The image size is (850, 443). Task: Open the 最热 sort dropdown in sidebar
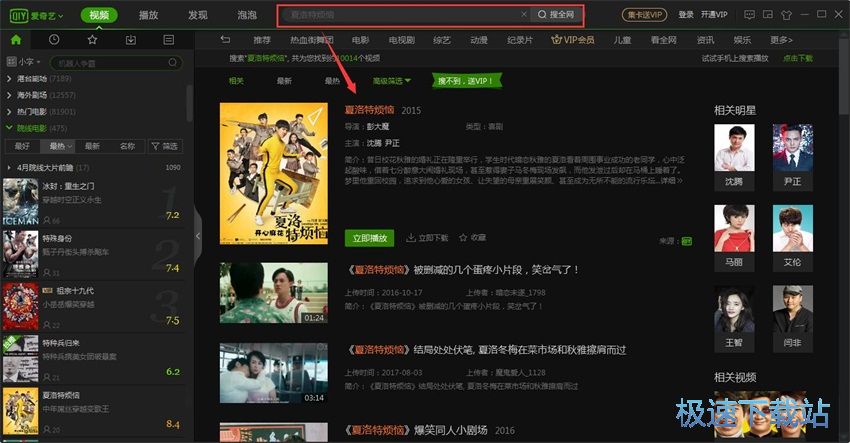click(x=60, y=146)
